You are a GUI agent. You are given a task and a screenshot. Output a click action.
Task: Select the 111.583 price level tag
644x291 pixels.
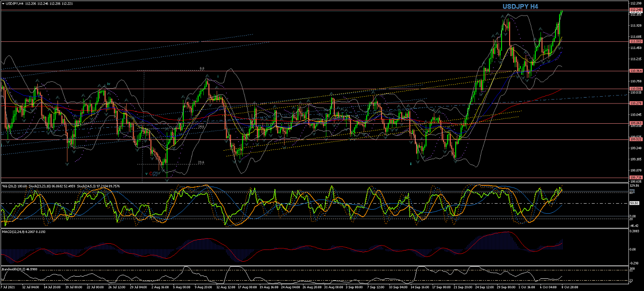pos(635,41)
